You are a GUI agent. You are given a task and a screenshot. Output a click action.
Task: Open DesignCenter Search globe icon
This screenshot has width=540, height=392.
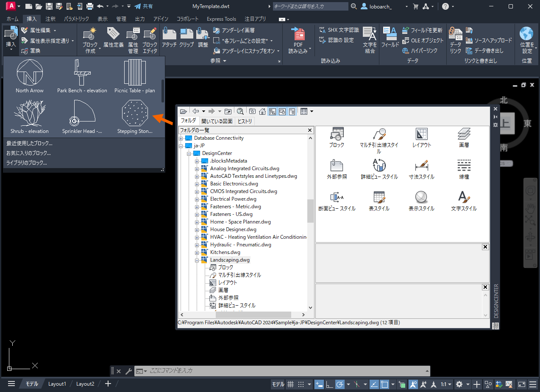240,111
